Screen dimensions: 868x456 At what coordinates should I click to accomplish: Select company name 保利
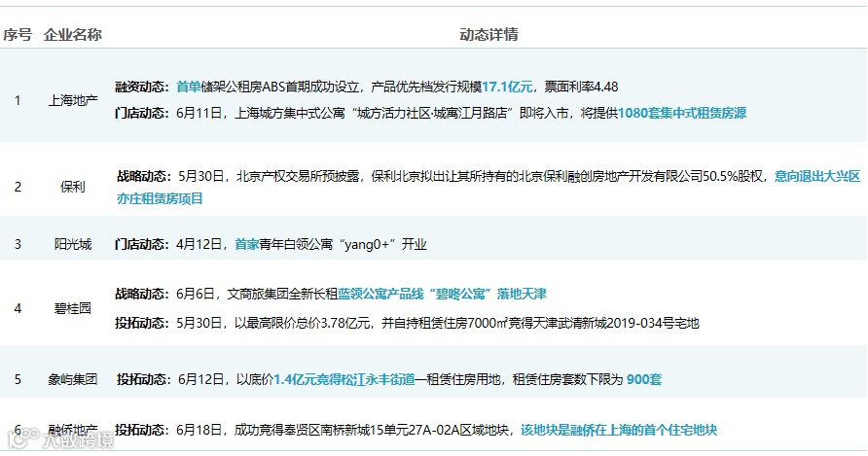coord(73,187)
